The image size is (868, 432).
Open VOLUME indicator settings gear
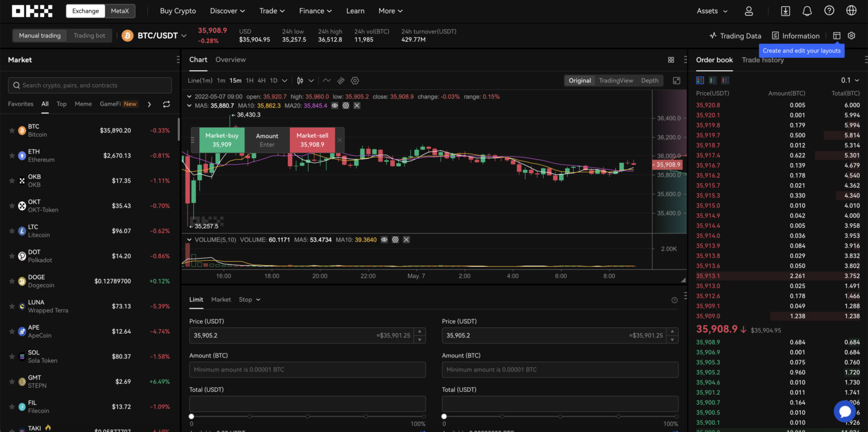click(x=395, y=240)
